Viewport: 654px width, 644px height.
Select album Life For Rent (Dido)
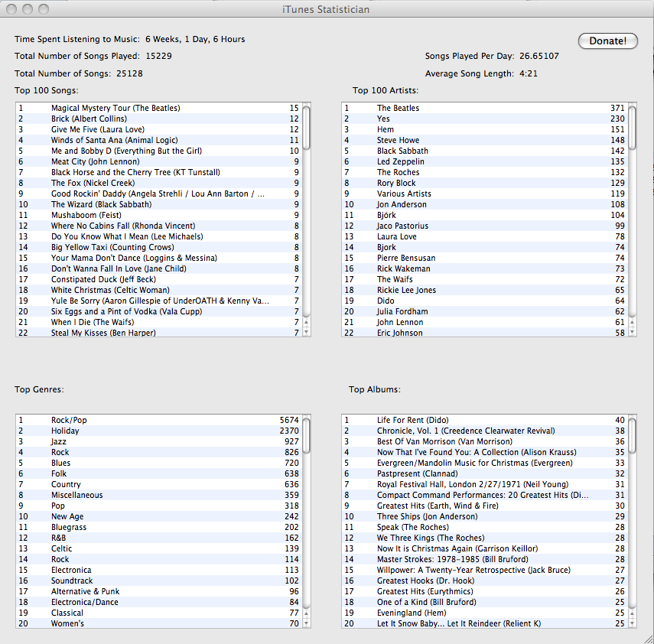tap(485, 420)
